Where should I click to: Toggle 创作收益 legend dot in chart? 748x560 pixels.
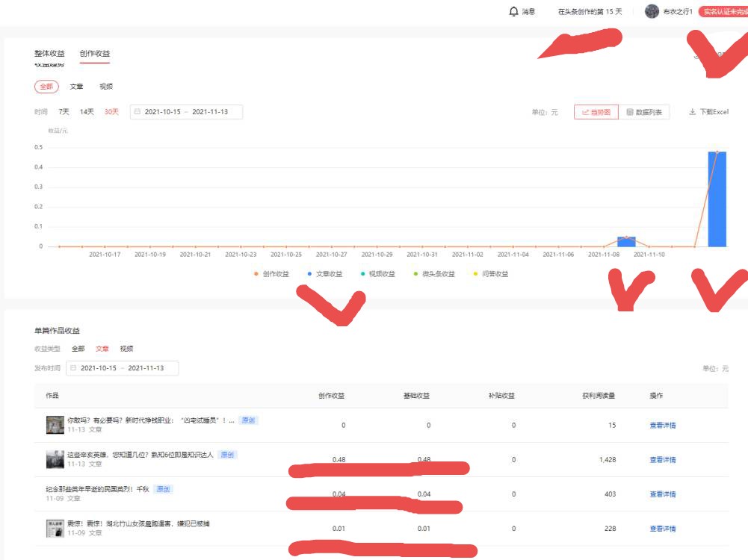coord(256,274)
